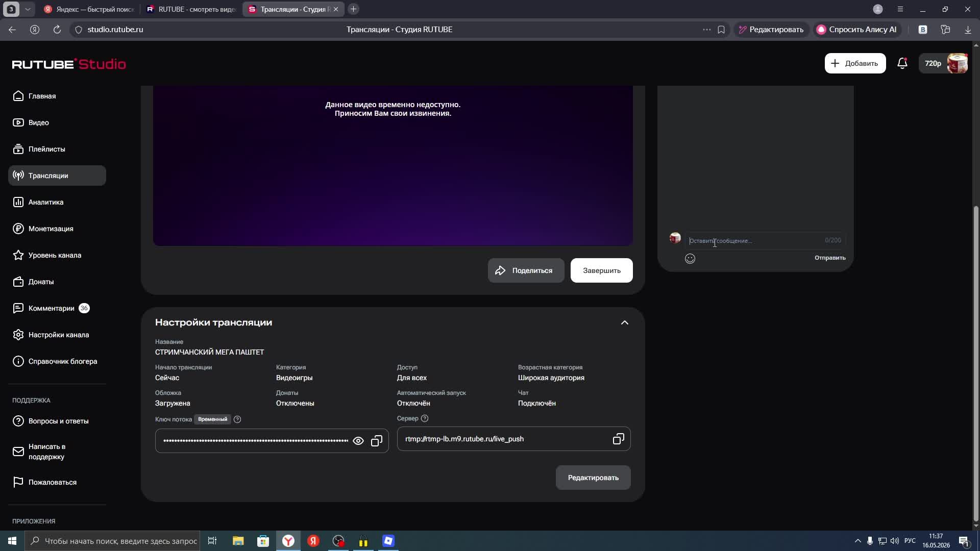
Task: Show server help tooltip
Action: click(425, 418)
